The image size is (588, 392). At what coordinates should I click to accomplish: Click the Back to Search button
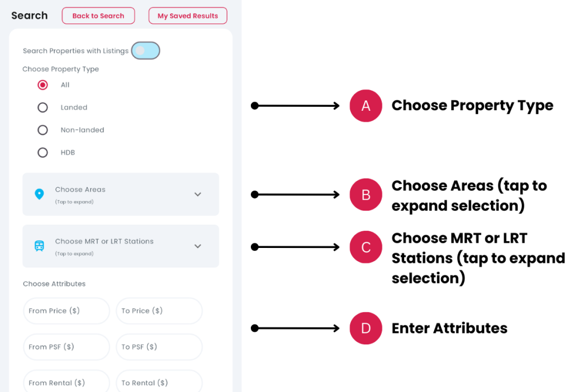pyautogui.click(x=98, y=16)
